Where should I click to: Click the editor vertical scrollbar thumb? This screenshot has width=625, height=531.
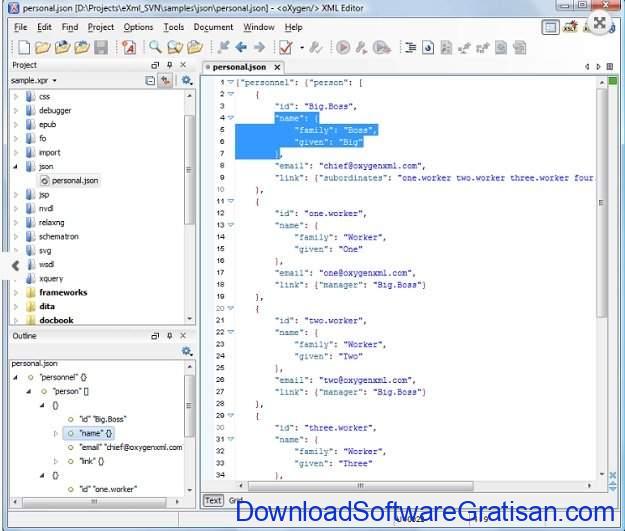(x=601, y=203)
